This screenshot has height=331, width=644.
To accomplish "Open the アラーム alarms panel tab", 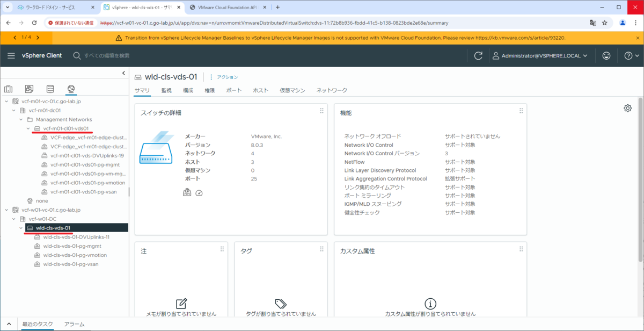I will pyautogui.click(x=74, y=324).
